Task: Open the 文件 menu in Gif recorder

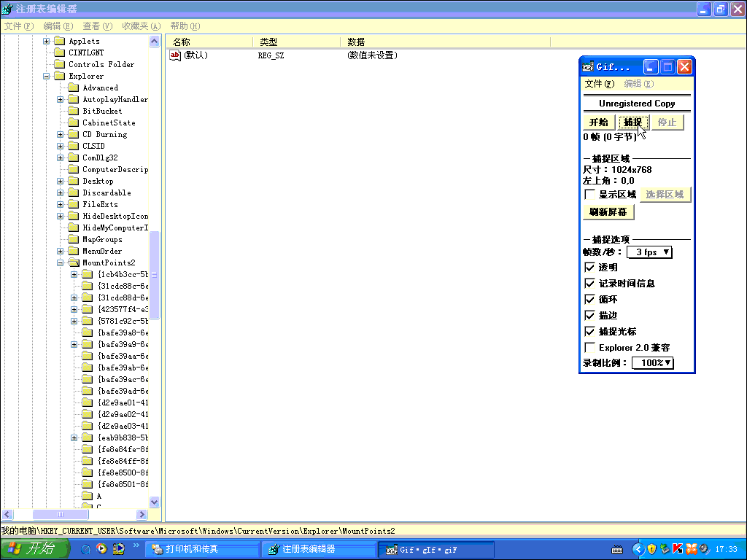Action: click(x=599, y=84)
